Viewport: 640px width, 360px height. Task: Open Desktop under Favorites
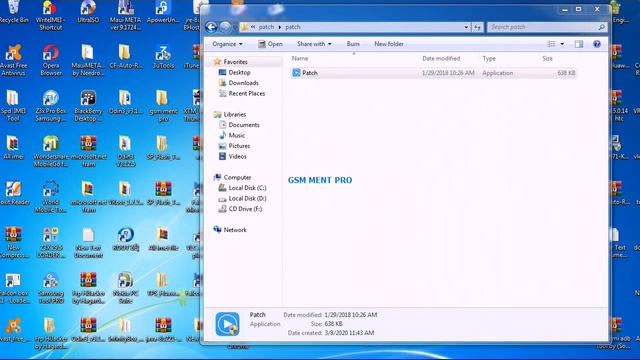(239, 72)
